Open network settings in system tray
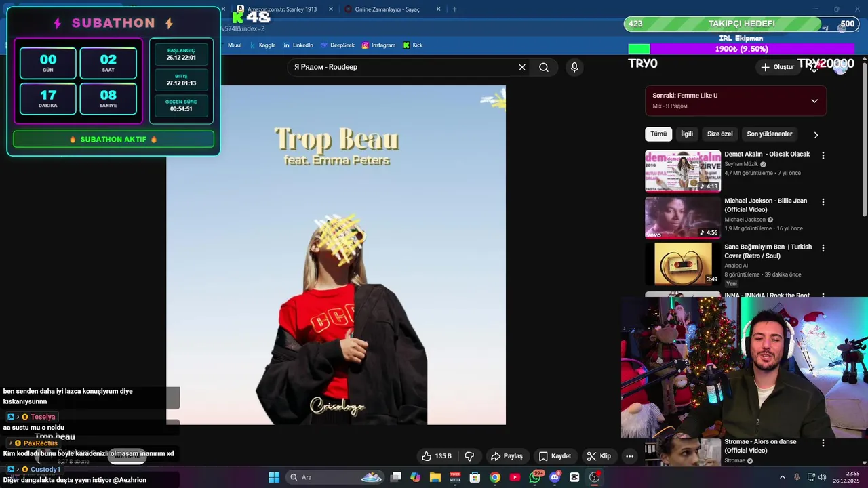Image resolution: width=868 pixels, height=488 pixels. [x=812, y=477]
